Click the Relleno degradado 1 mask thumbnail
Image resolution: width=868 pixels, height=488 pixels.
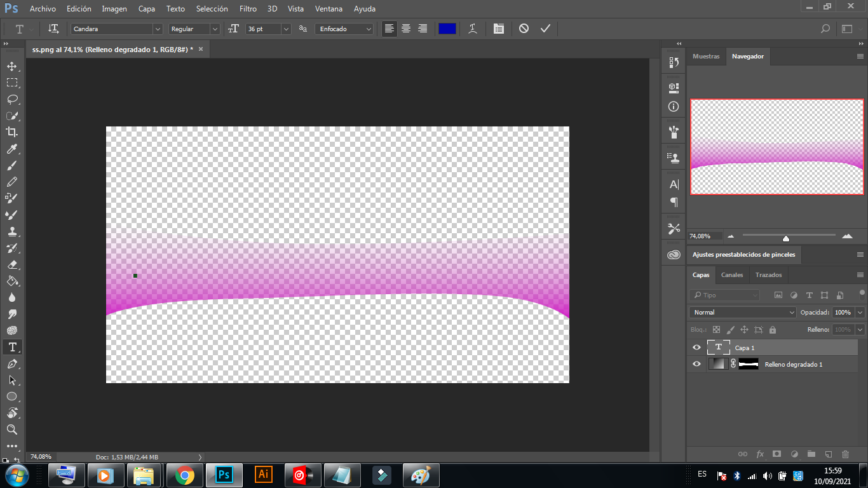coord(749,364)
